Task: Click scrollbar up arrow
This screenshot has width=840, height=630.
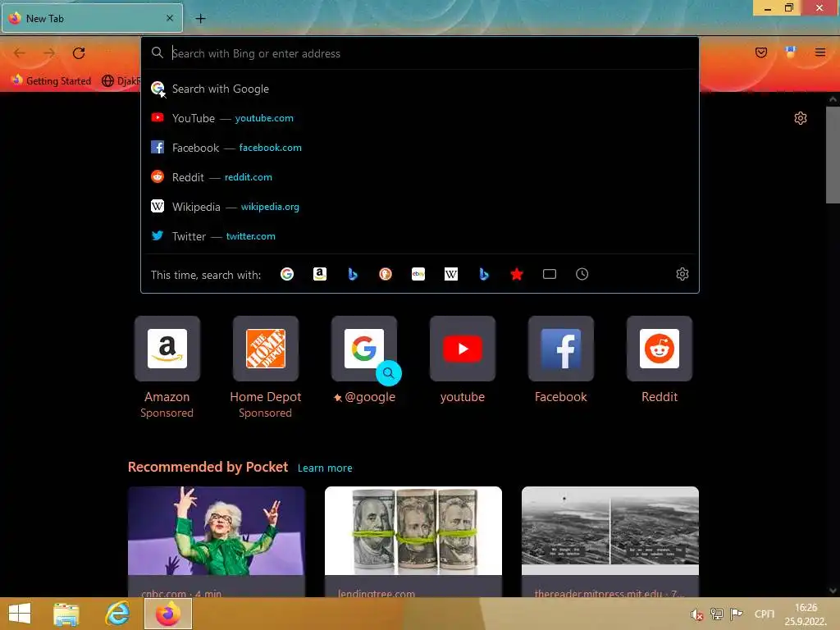Action: (833, 99)
